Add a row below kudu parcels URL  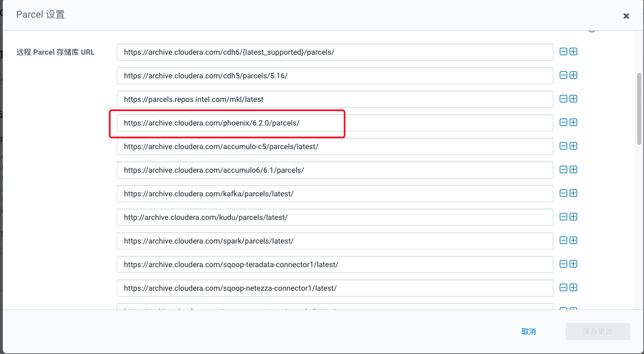(573, 217)
